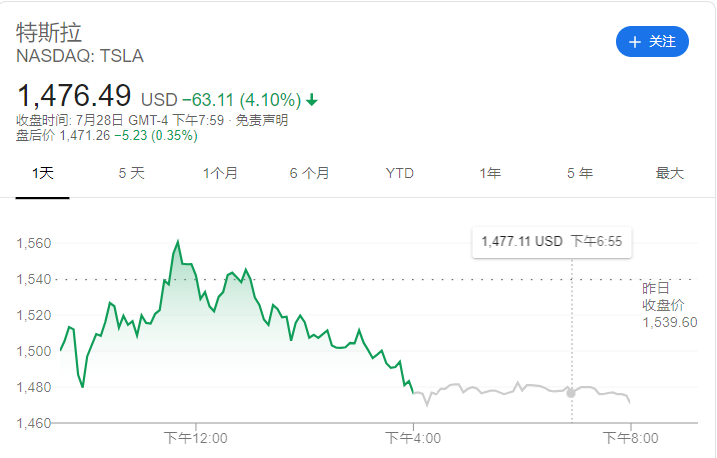Click the green down arrow icon
This screenshot has width=717, height=458.
pos(312,99)
